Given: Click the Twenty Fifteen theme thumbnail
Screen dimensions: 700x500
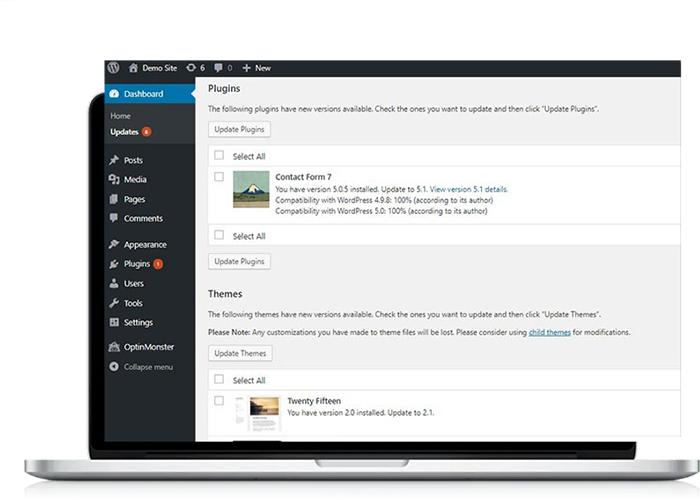Looking at the screenshot, I should click(259, 413).
